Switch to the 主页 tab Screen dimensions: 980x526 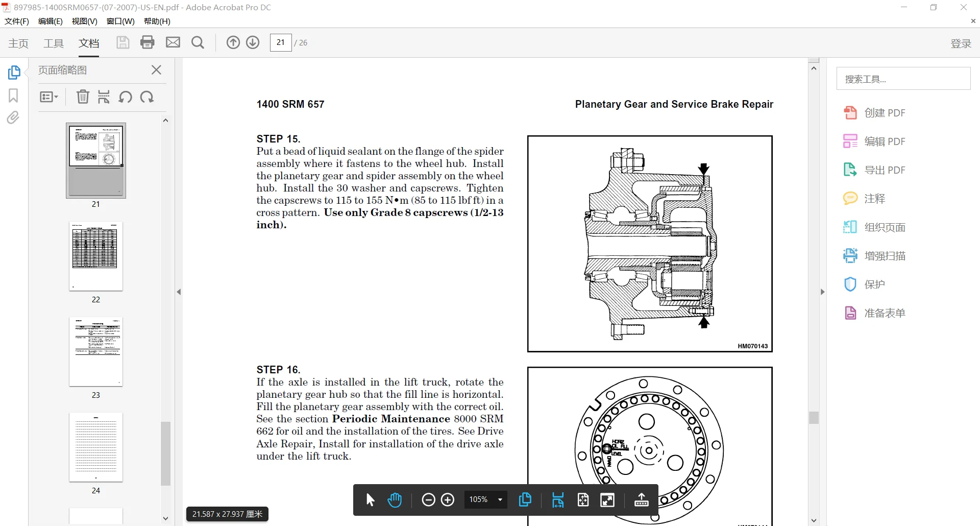click(x=18, y=43)
